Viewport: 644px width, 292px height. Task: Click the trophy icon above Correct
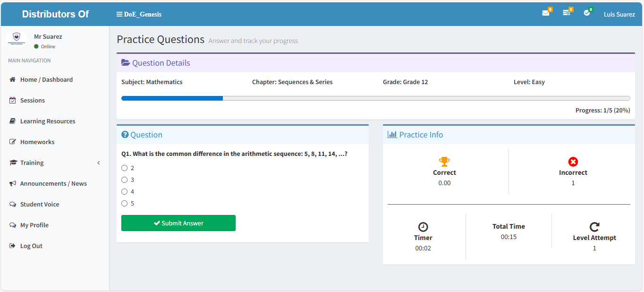pos(444,162)
